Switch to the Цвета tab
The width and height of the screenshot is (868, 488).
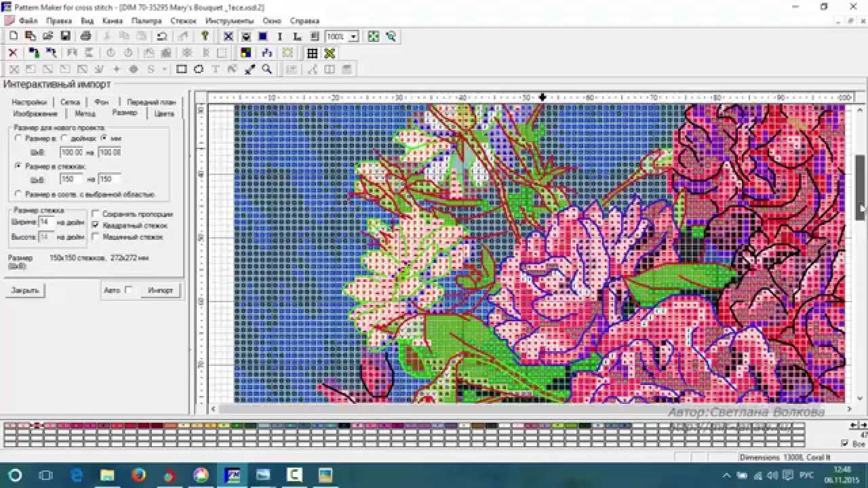coord(164,113)
